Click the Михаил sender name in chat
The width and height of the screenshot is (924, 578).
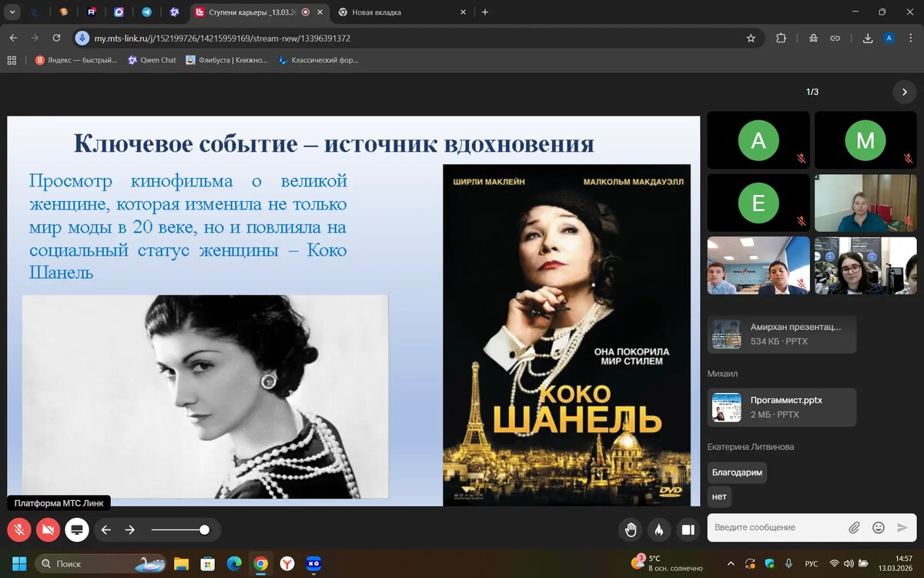click(722, 374)
